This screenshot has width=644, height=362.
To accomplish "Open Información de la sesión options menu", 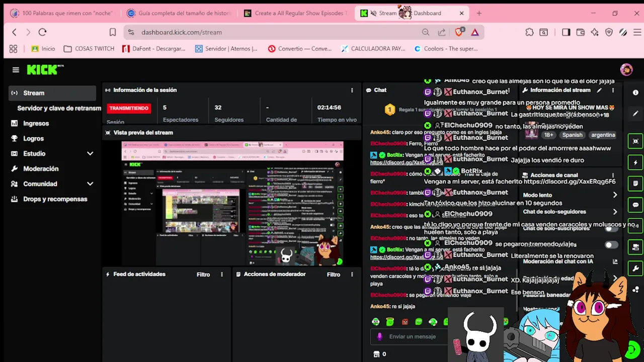I will [x=352, y=90].
